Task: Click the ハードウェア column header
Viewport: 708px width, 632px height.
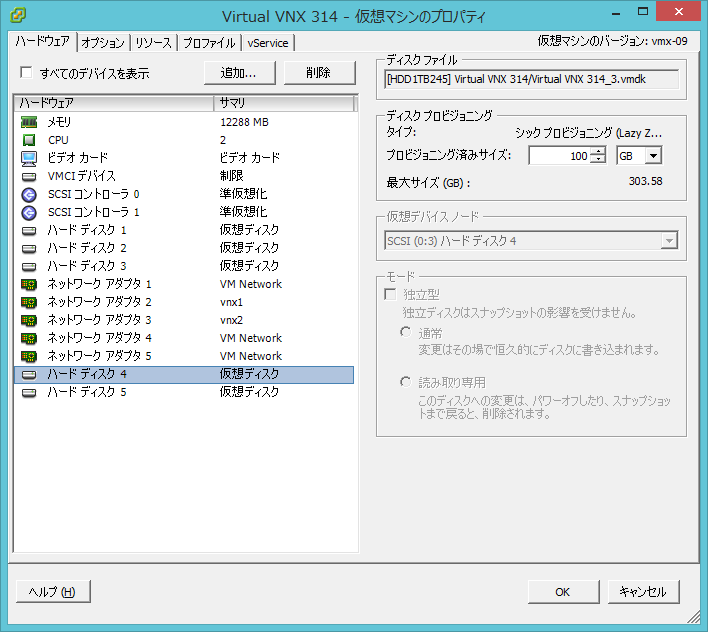Action: coord(114,103)
